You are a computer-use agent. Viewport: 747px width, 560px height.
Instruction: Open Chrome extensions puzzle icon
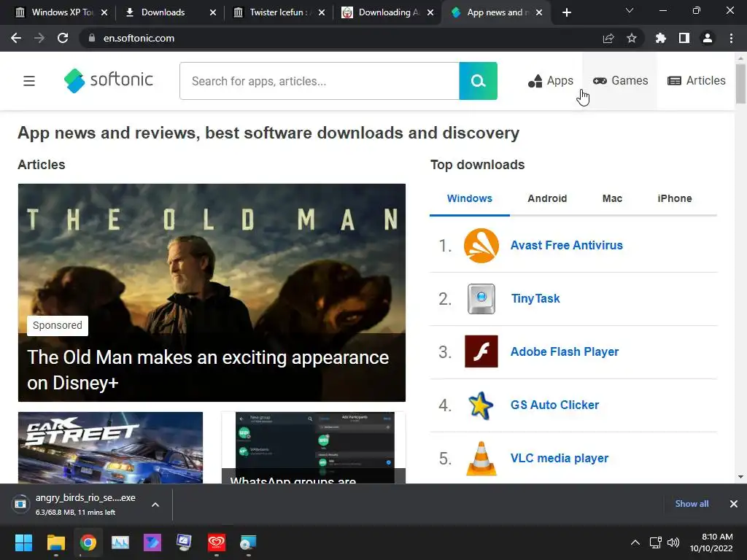661,38
